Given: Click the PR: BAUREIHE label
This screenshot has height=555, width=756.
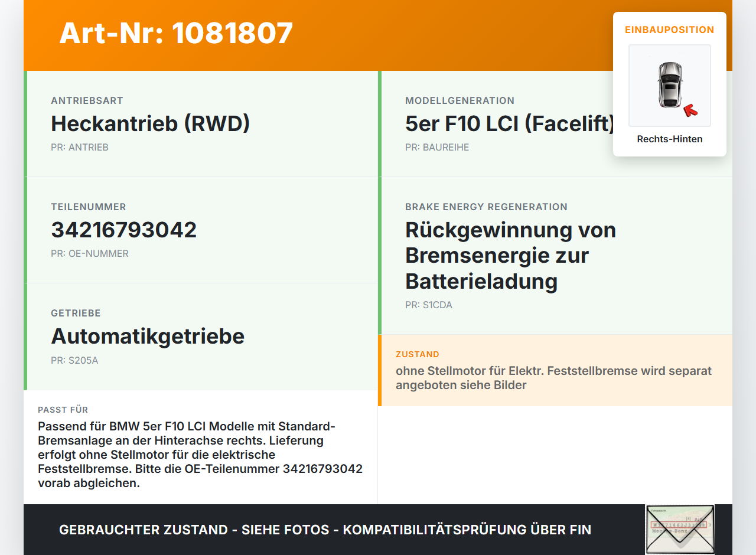Looking at the screenshot, I should coord(437,148).
